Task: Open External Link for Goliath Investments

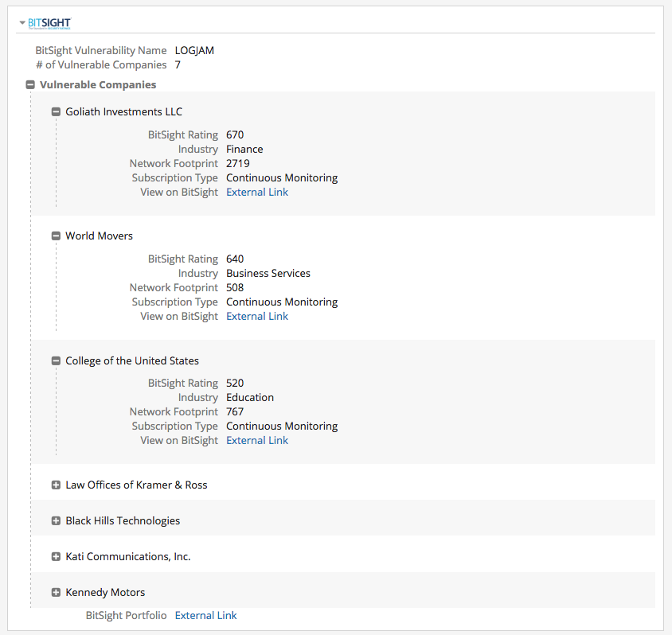Action: point(257,193)
